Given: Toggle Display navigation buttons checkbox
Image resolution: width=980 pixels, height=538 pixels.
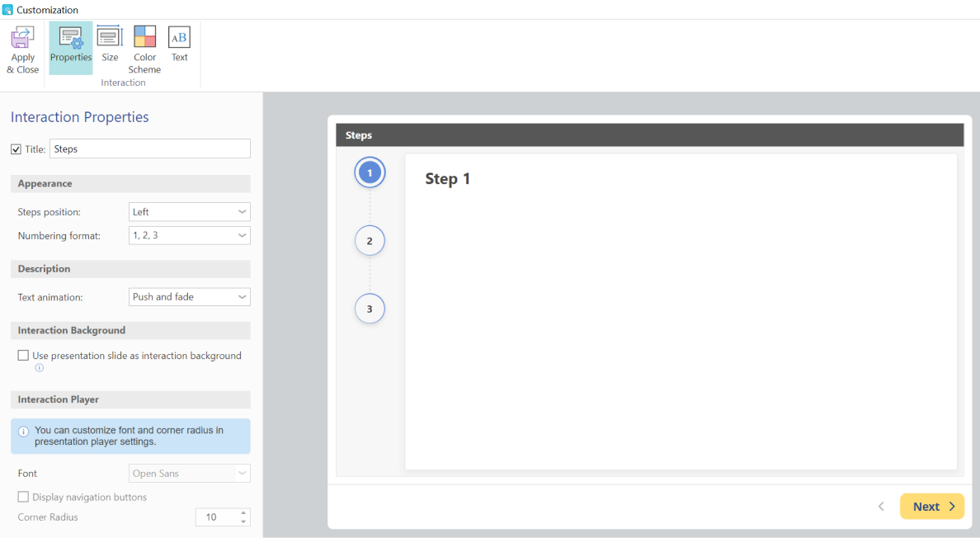Looking at the screenshot, I should 23,498.
